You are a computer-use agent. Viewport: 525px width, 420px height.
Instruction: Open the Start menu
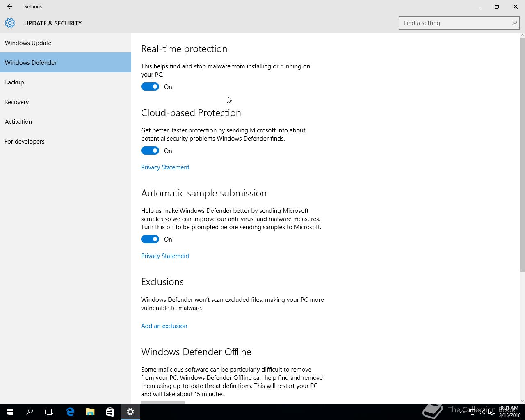[10, 412]
